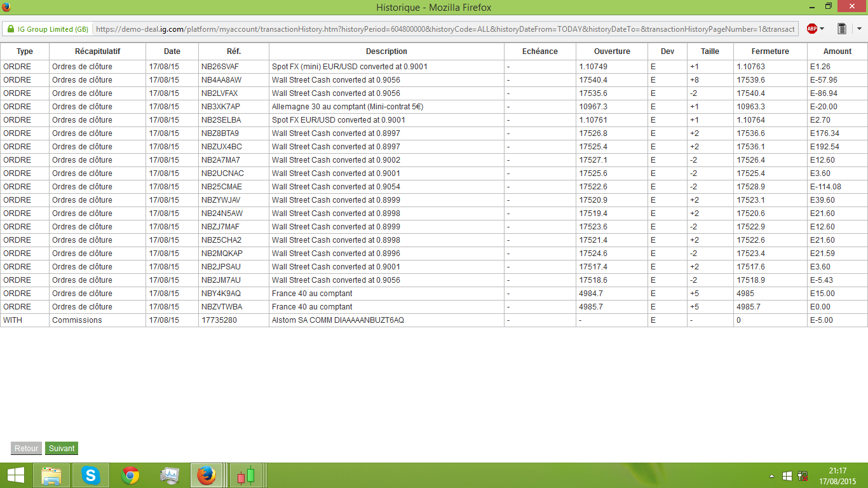
Task: Click the Fermeture column header
Action: pyautogui.click(x=770, y=51)
